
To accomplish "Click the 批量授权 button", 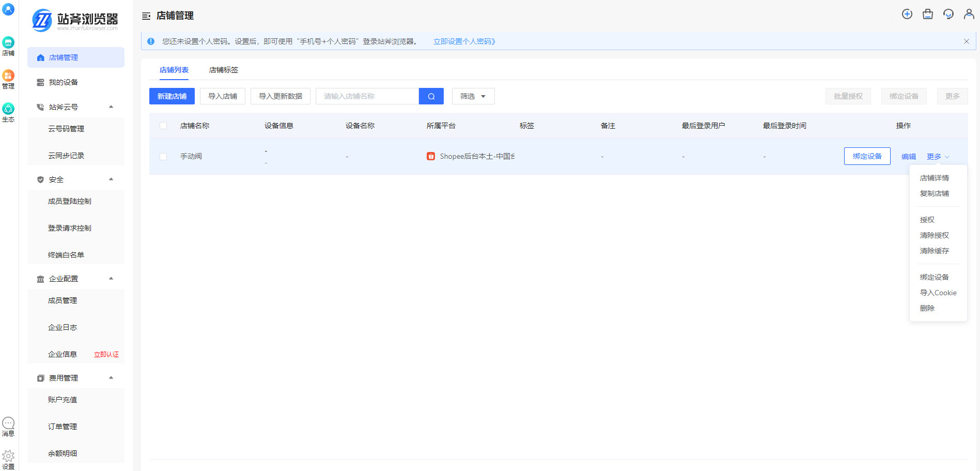I will (x=848, y=96).
